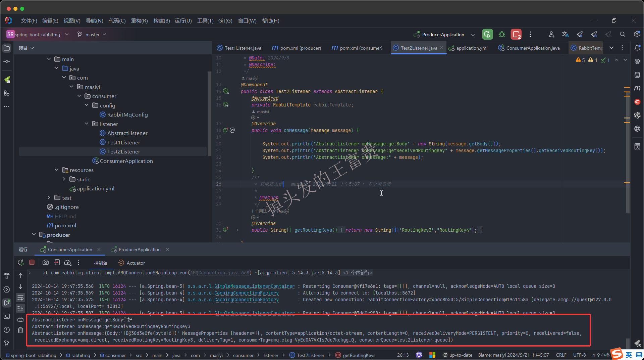Take a thread dump with the camera icon
Viewport: 644px width, 360px height.
click(46, 263)
